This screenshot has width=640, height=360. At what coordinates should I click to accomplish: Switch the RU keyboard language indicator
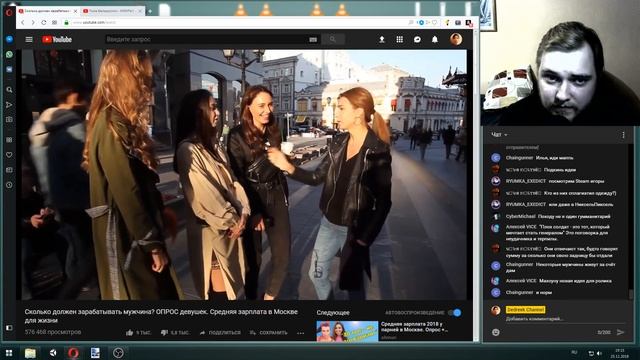(574, 352)
